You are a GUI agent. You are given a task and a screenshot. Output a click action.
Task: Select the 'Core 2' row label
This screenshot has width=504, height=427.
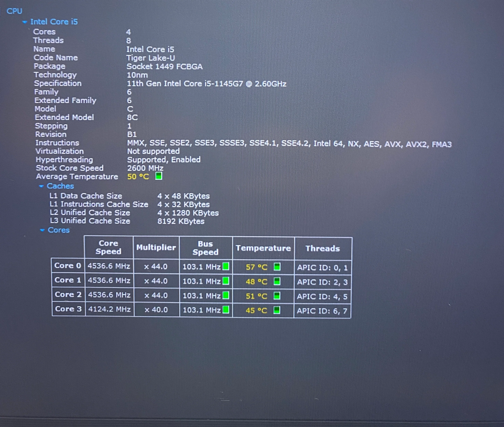pos(68,294)
